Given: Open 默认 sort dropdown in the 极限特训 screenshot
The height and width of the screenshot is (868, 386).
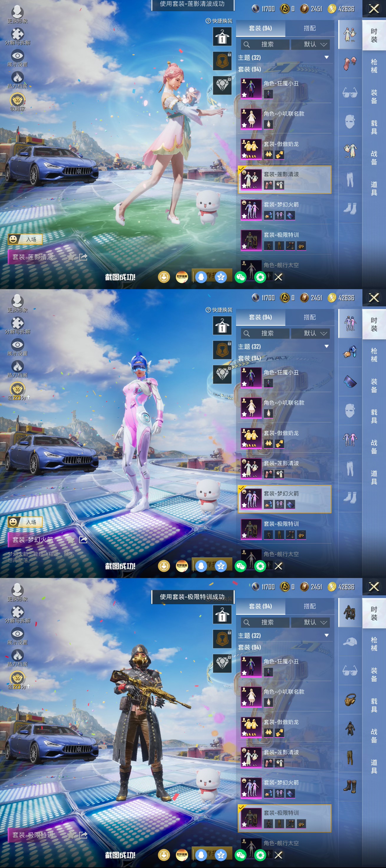Looking at the screenshot, I should point(310,623).
